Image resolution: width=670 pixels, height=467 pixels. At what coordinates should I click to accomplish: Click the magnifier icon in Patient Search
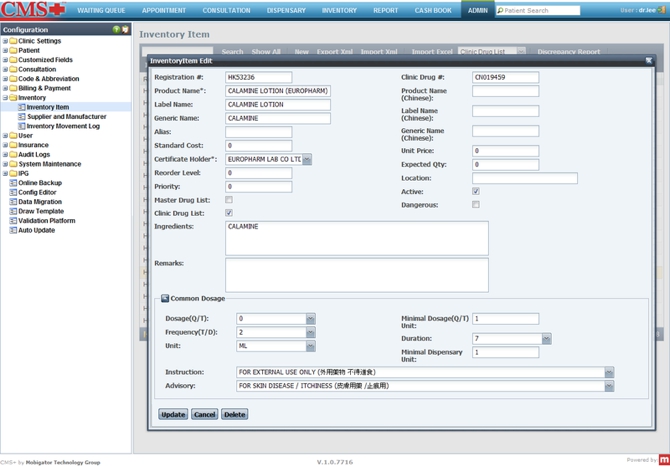(500, 11)
